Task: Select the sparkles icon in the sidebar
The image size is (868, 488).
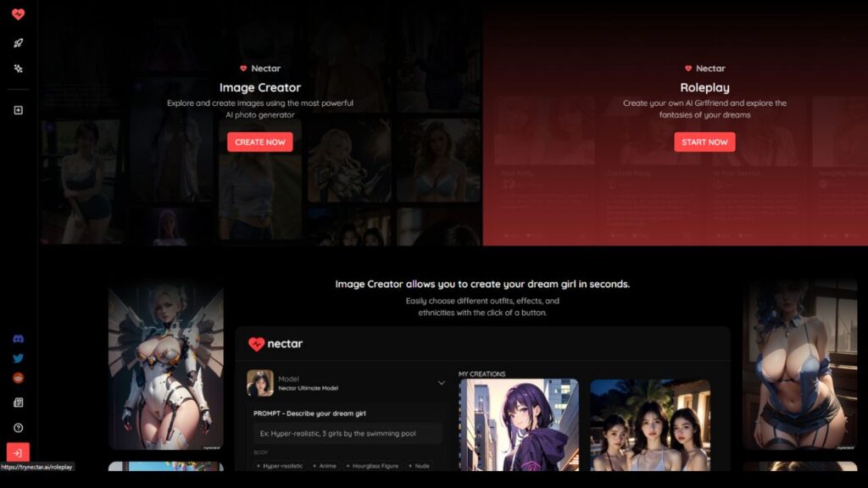Action: (19, 69)
